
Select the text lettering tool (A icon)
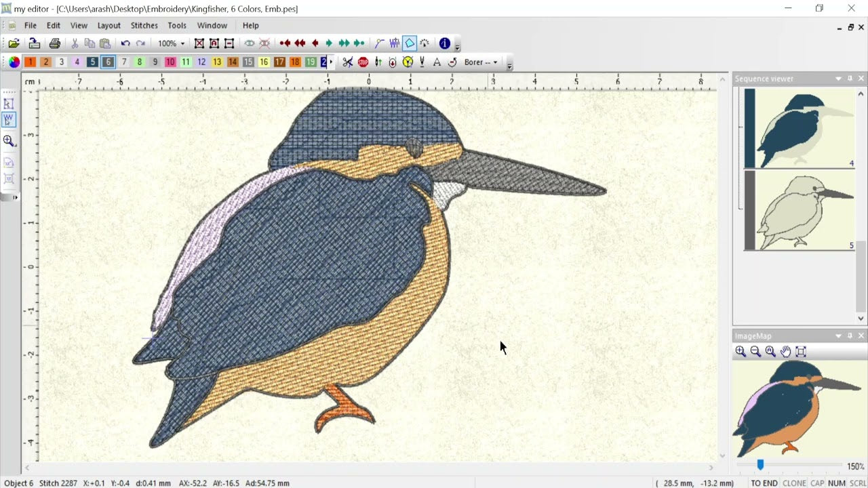click(437, 62)
